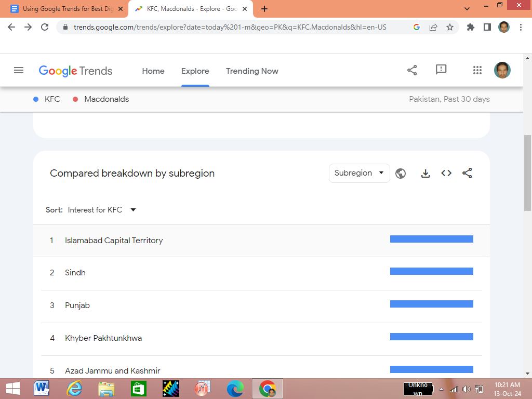This screenshot has height=399, width=532.
Task: Click the page vertical scrollbar thumb
Action: click(528, 173)
